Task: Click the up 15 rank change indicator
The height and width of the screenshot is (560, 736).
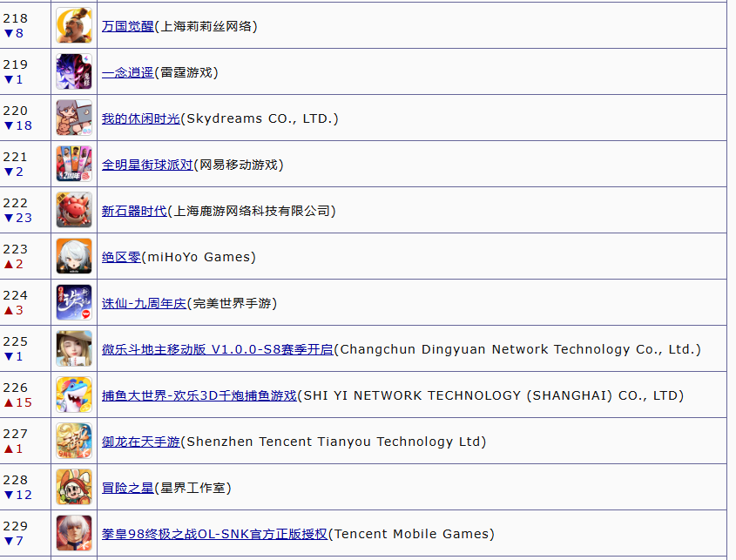Action: coord(18,402)
